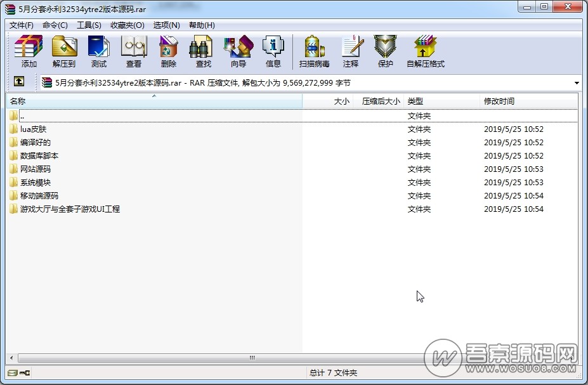Open the Wizard (向导) tool
The height and width of the screenshot is (385, 588).
coord(238,51)
